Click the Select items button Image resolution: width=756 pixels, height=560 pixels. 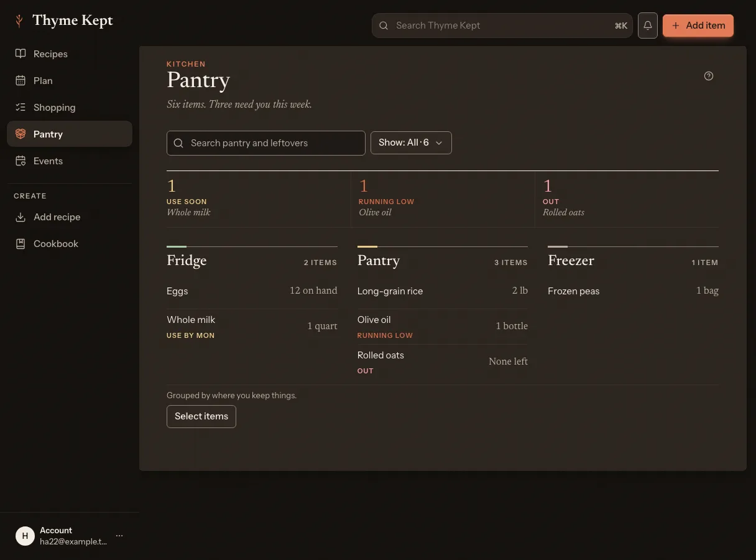(201, 416)
